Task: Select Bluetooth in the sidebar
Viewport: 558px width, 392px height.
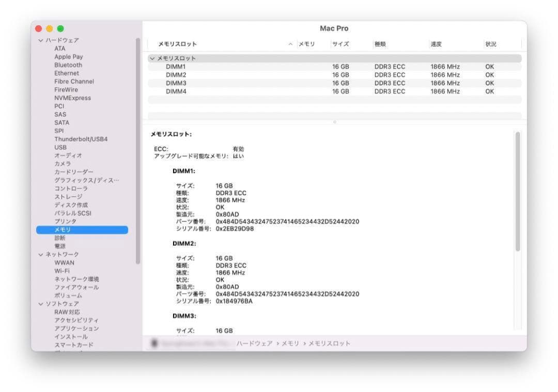Action: pyautogui.click(x=68, y=65)
